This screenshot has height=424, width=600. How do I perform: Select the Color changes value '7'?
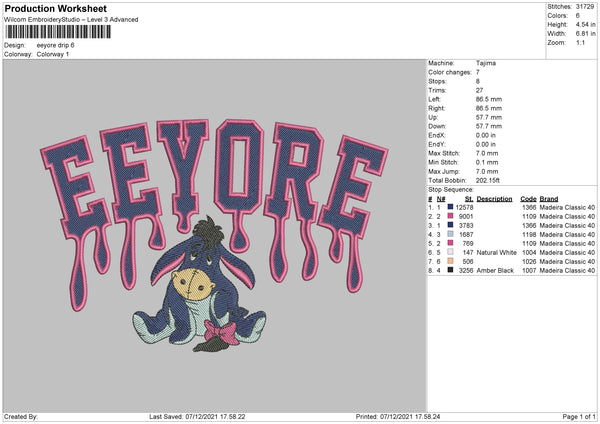(x=478, y=72)
